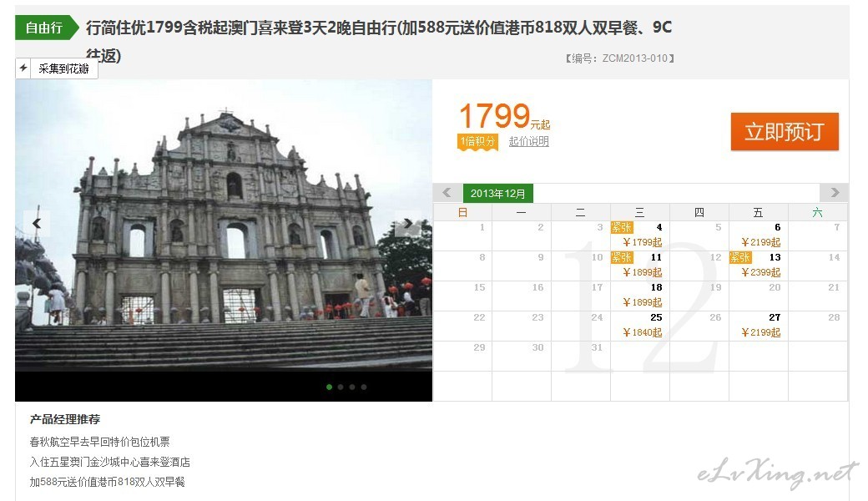Go to next month in calendar
This screenshot has height=501, width=868.
[835, 193]
